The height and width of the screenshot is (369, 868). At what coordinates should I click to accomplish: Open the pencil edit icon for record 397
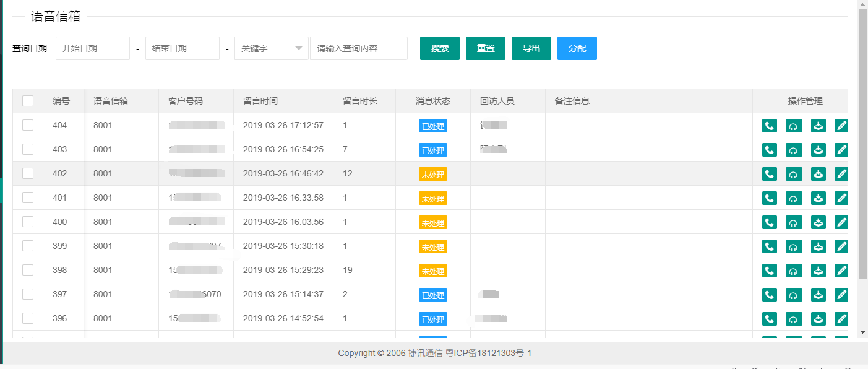point(841,295)
